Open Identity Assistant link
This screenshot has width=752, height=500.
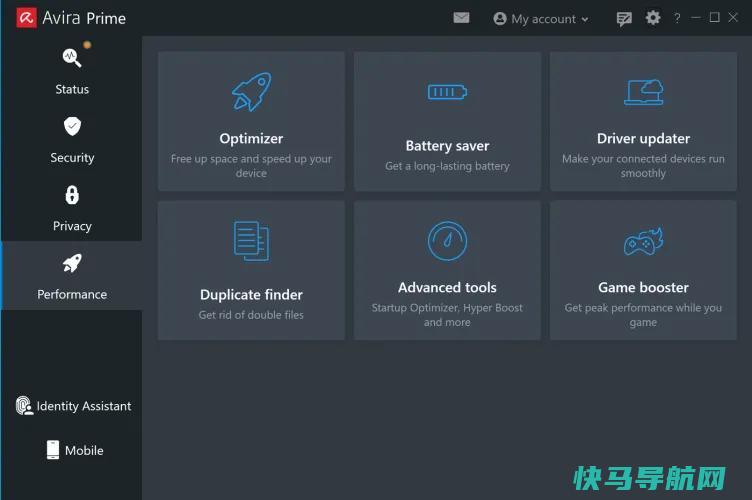(84, 406)
